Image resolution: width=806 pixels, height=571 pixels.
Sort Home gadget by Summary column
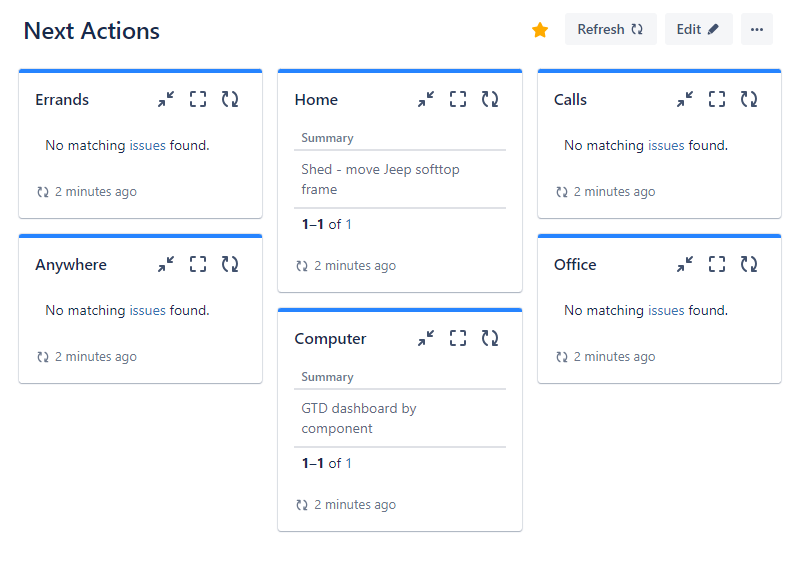point(327,138)
